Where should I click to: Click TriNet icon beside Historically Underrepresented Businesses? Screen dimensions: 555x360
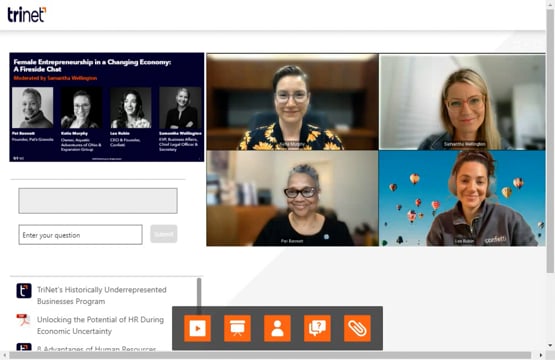[24, 291]
